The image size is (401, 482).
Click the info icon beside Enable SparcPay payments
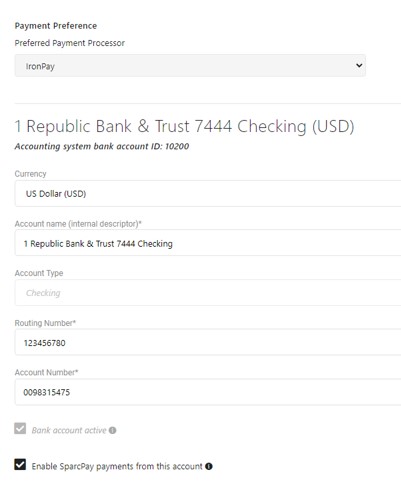(x=209, y=466)
